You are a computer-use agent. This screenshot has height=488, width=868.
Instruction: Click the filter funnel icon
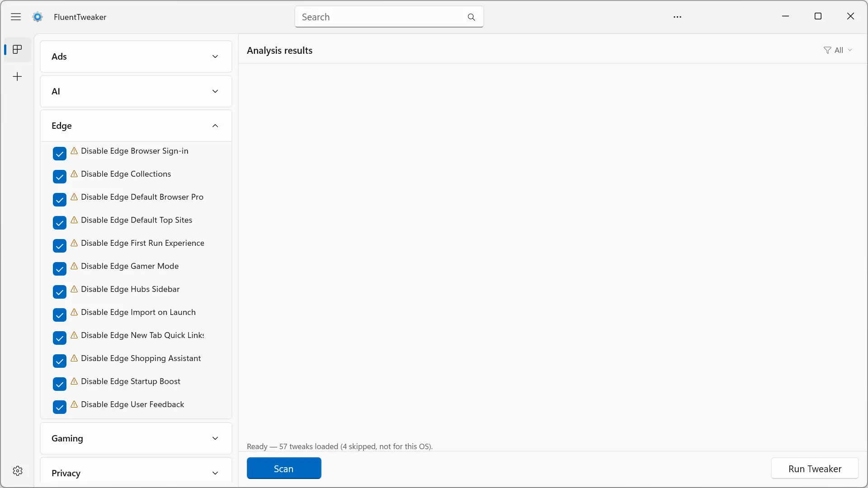(827, 50)
